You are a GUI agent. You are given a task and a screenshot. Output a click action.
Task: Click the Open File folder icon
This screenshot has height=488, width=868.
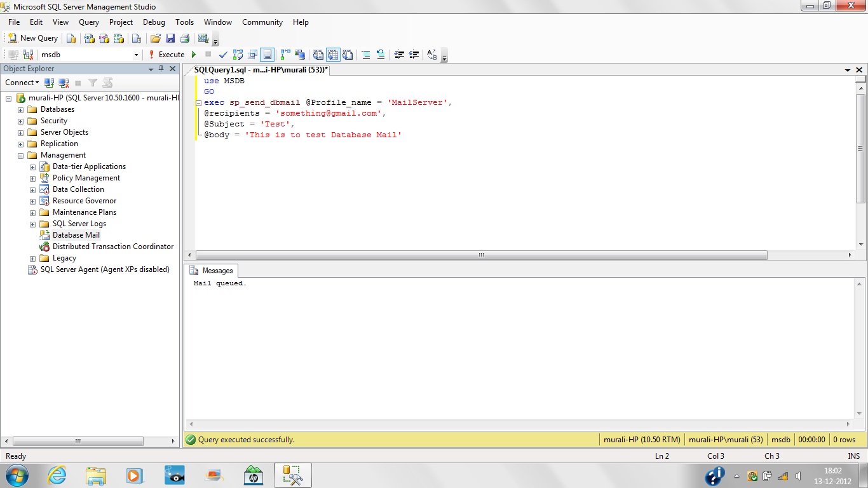155,38
